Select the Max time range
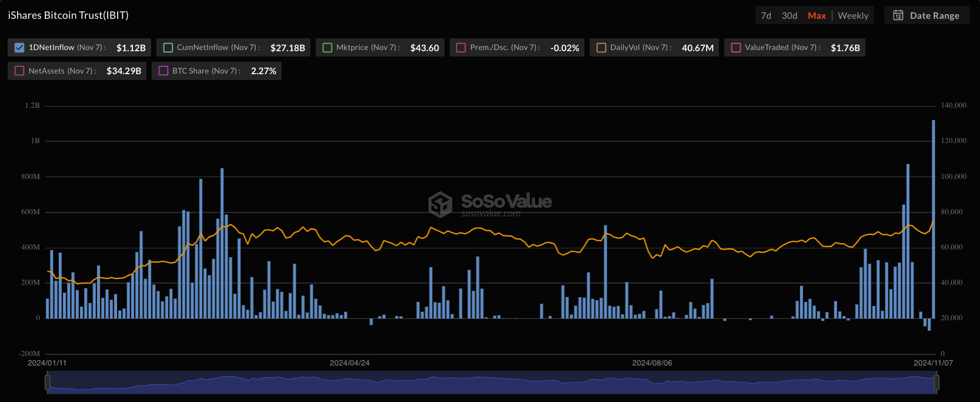The image size is (980, 402). click(x=817, y=16)
